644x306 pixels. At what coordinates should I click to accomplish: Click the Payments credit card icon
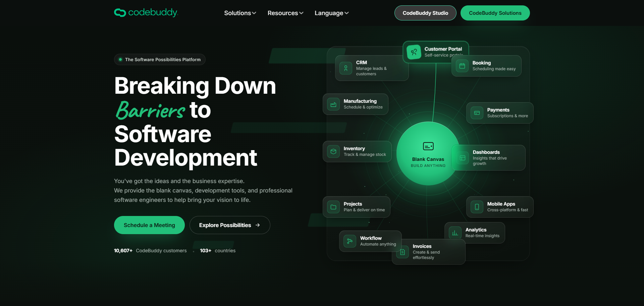point(477,113)
